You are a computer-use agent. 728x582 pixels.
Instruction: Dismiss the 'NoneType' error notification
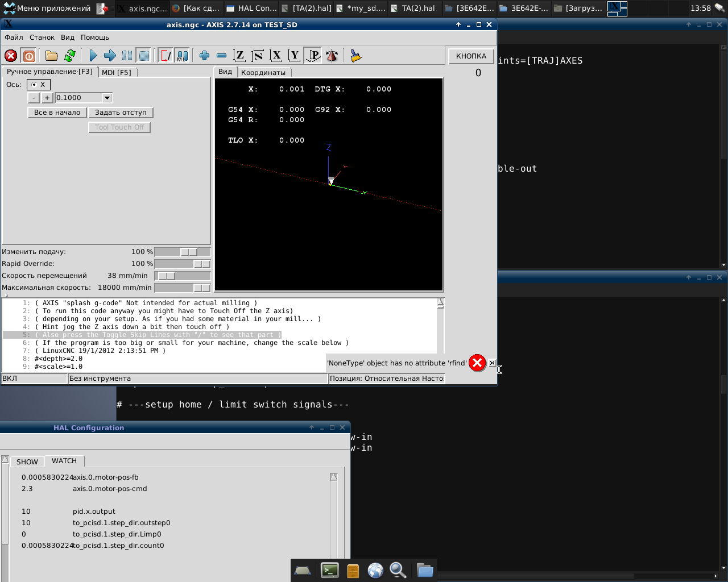click(x=493, y=363)
